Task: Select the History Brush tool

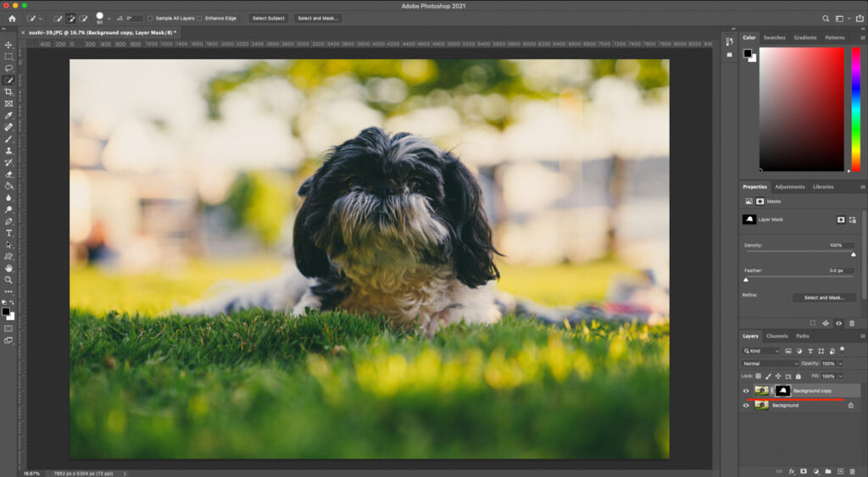Action: point(8,163)
